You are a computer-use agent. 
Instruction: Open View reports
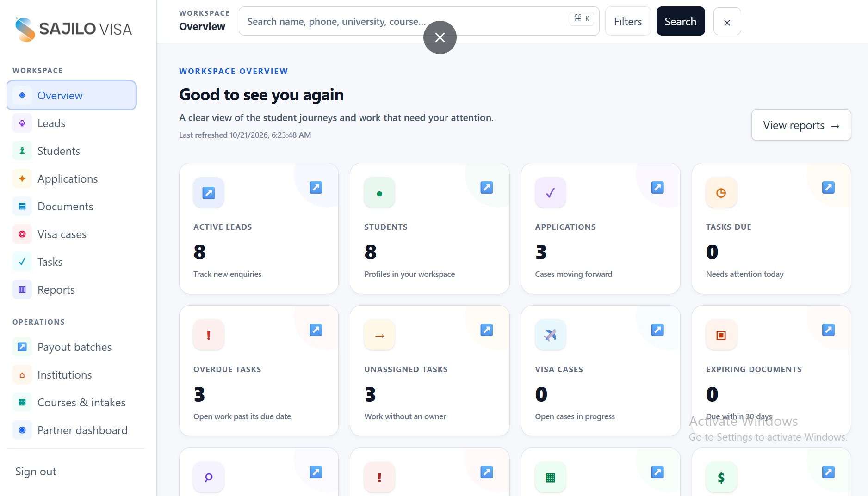[x=801, y=125]
